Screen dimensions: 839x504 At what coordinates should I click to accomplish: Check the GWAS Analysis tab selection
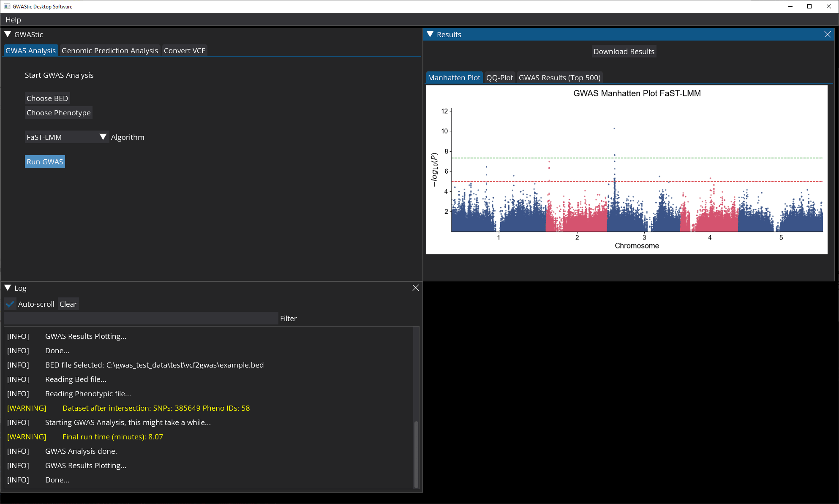tap(30, 50)
